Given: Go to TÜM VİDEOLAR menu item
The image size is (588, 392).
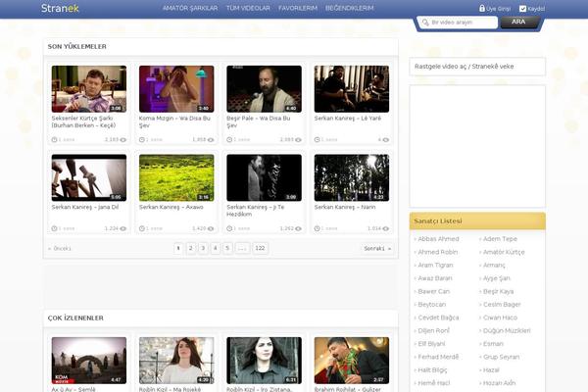Looking at the screenshot, I should pos(248,8).
